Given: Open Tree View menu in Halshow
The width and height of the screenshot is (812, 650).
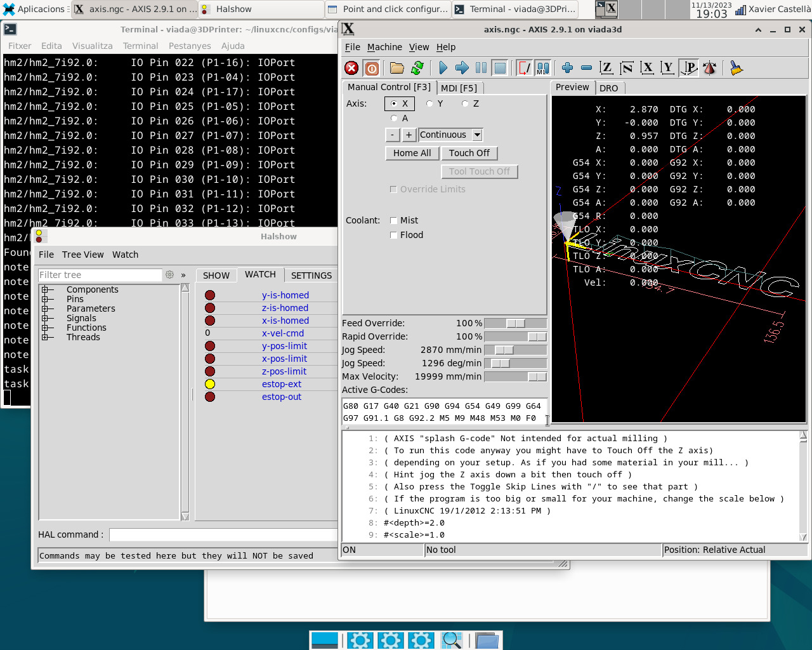Looking at the screenshot, I should 82,255.
